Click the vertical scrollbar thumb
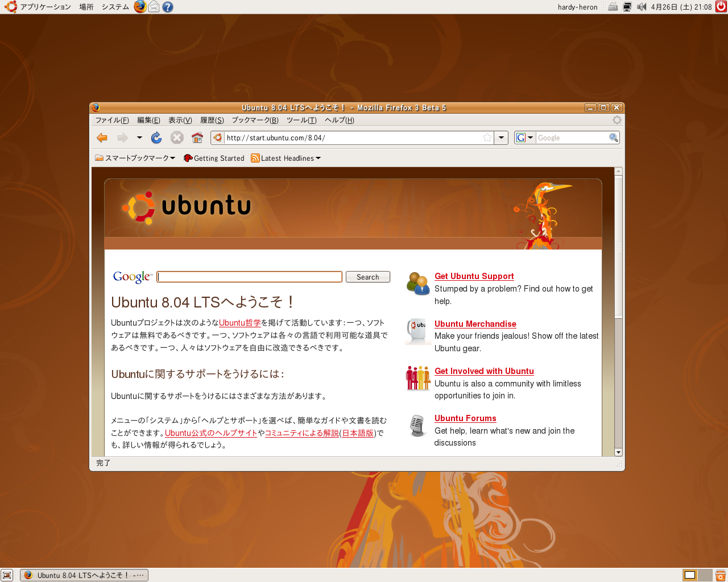Image resolution: width=728 pixels, height=582 pixels. click(x=618, y=246)
